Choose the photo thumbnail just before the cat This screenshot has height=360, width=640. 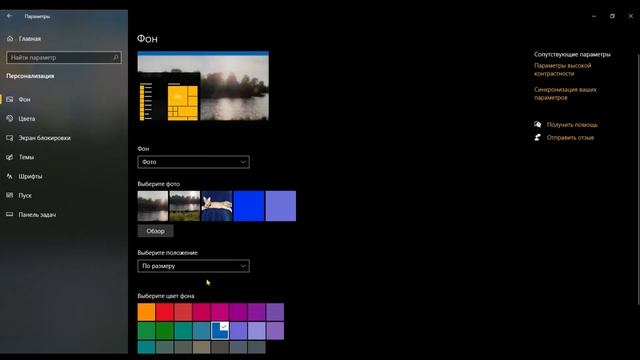pos(185,206)
